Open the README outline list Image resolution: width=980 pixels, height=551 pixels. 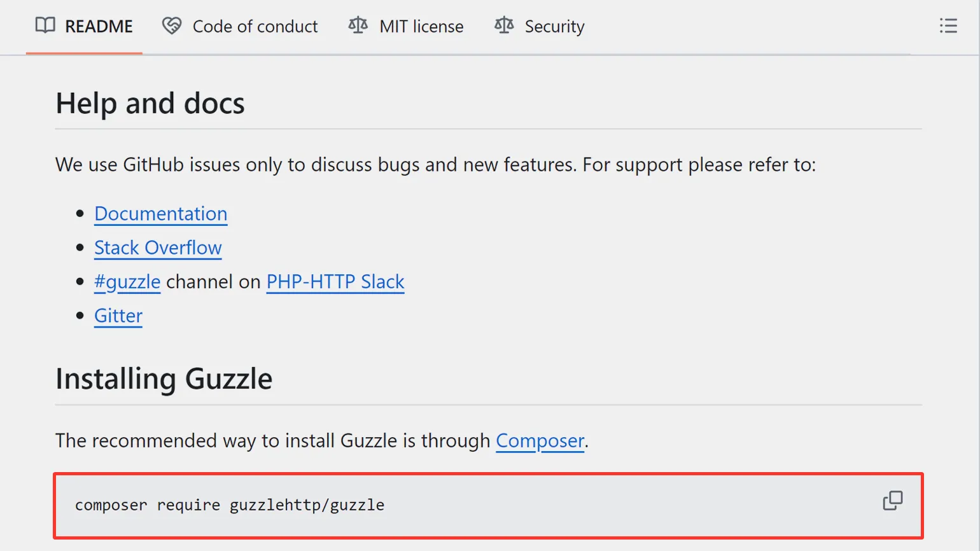(x=948, y=25)
